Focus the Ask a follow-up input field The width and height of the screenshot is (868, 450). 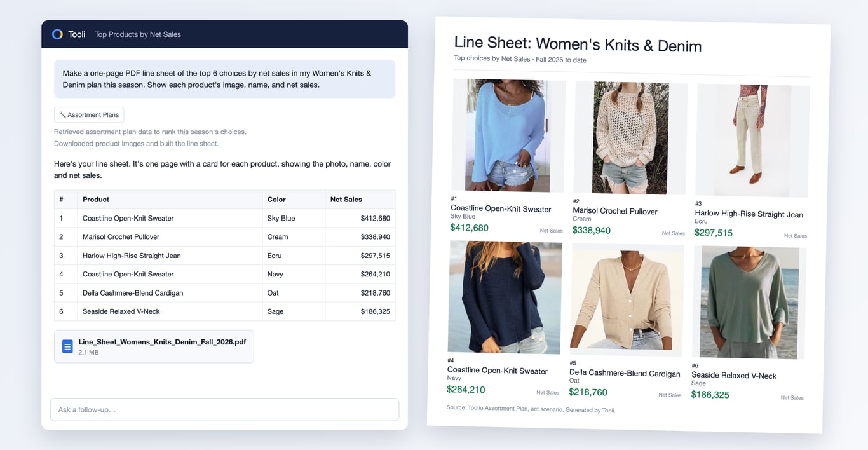coord(225,409)
